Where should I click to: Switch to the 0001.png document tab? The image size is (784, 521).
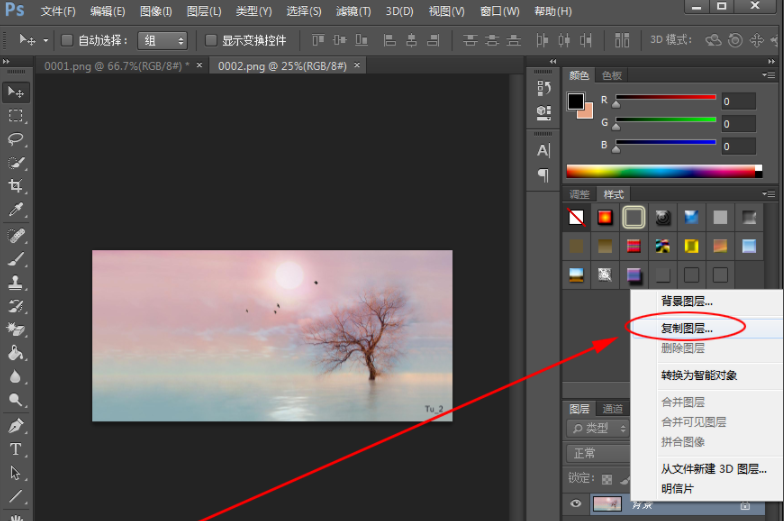tap(112, 64)
